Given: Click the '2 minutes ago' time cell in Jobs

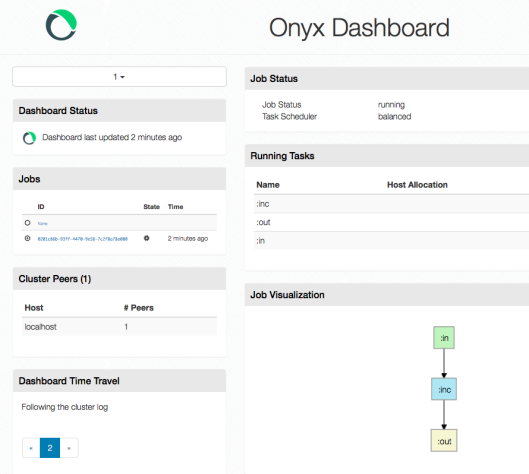Looking at the screenshot, I should point(188,239).
